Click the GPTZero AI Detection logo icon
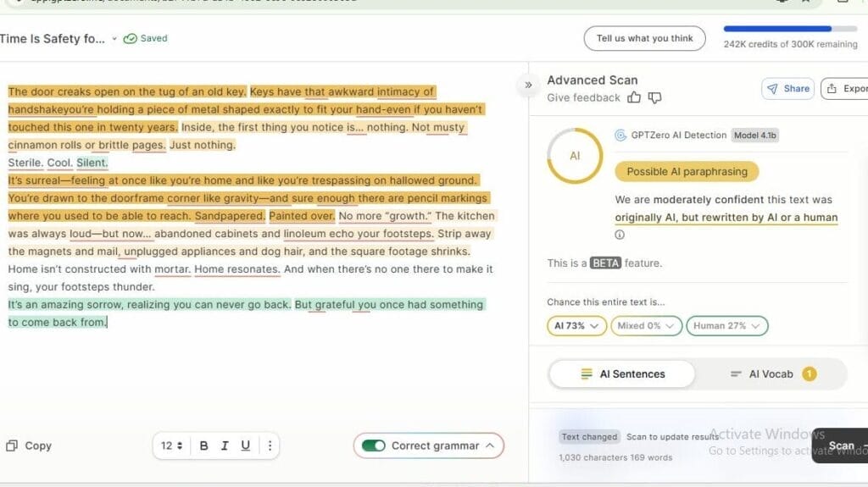The width and height of the screenshot is (868, 487). coord(620,135)
